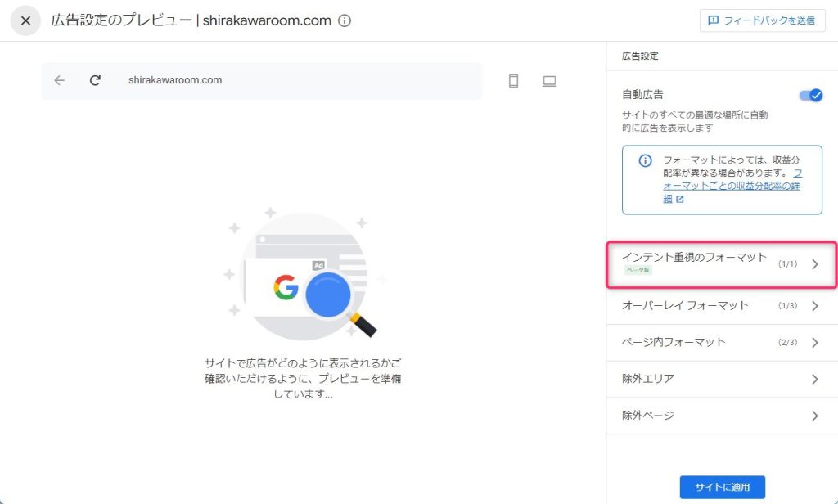Close the ad settings preview
838x504 pixels.
(25, 20)
